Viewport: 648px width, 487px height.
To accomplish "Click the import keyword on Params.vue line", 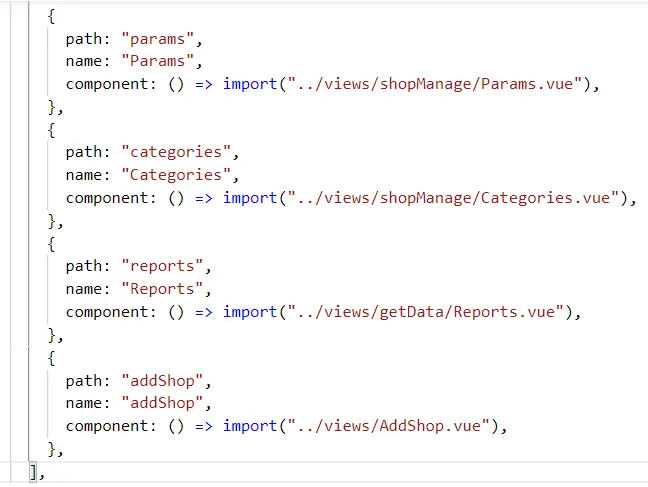I will click(250, 84).
